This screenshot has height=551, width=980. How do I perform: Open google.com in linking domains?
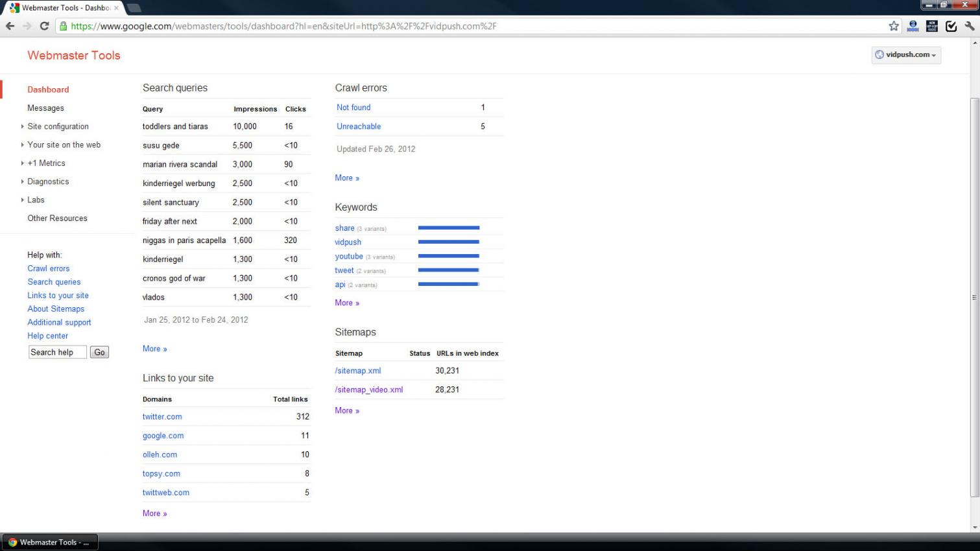(x=163, y=436)
